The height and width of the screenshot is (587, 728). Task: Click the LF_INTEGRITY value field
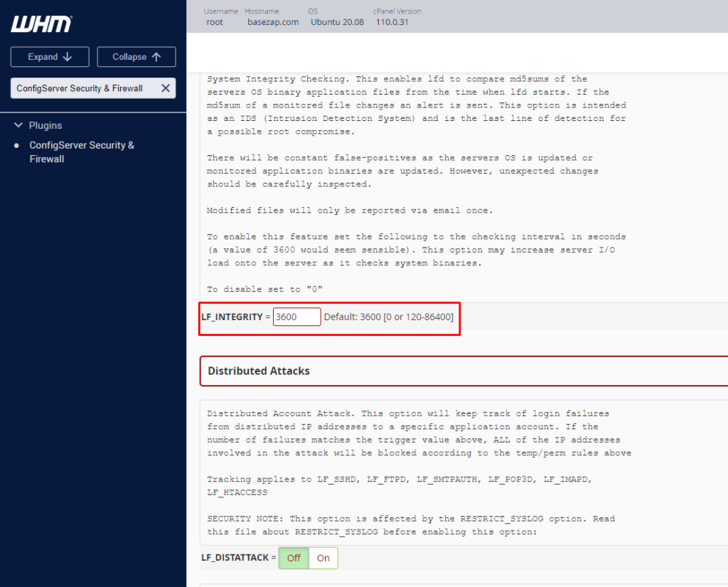click(296, 317)
